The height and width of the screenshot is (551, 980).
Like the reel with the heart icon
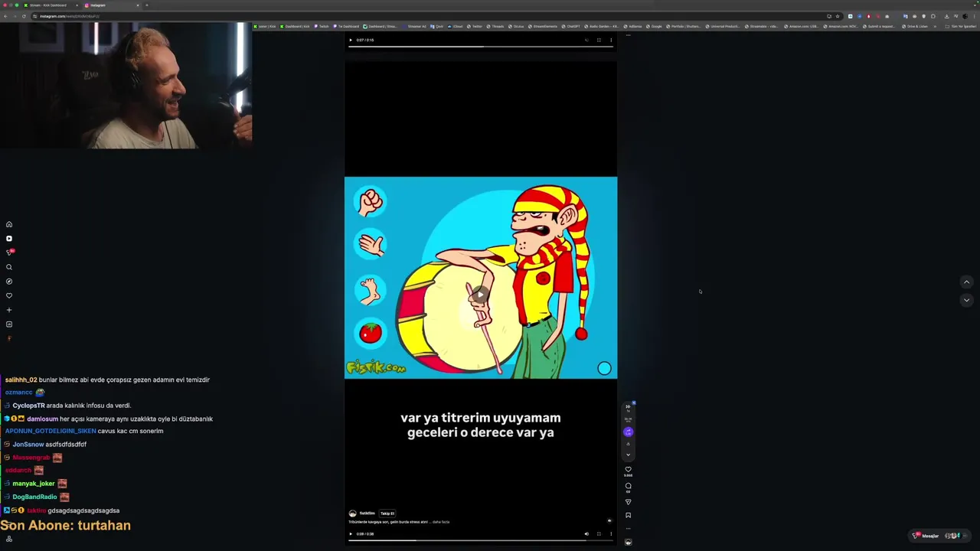pos(628,470)
